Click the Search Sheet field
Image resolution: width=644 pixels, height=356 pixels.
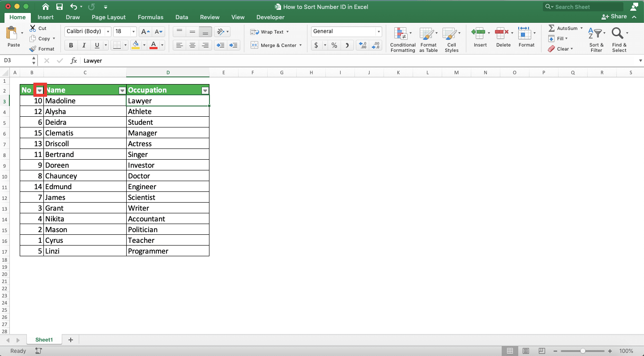click(583, 7)
